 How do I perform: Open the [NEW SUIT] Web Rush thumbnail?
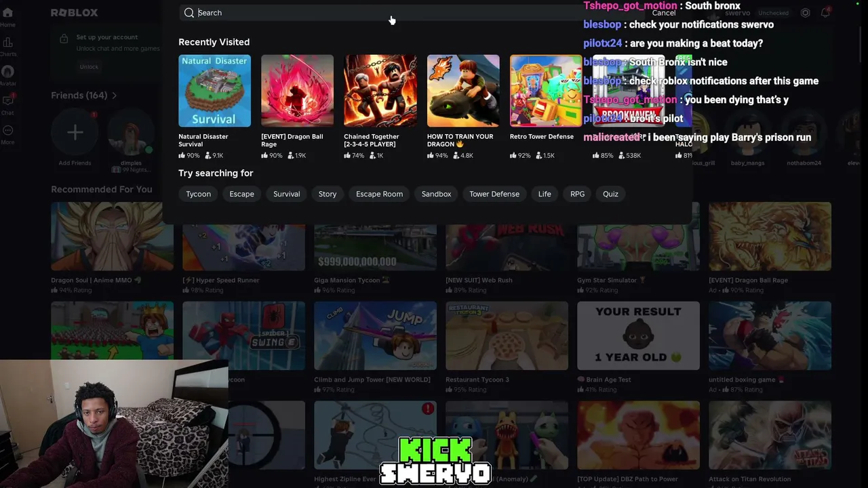pyautogui.click(x=507, y=237)
